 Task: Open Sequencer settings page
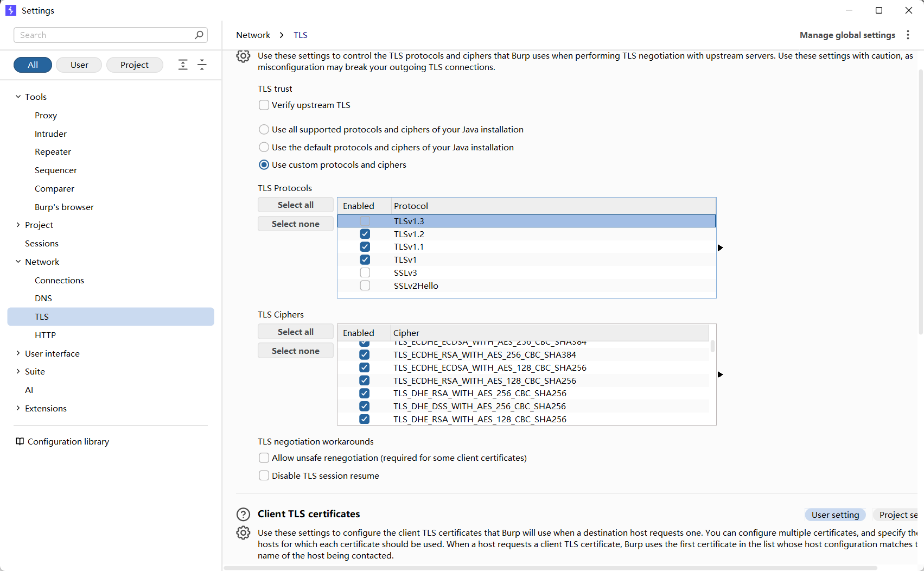[56, 170]
